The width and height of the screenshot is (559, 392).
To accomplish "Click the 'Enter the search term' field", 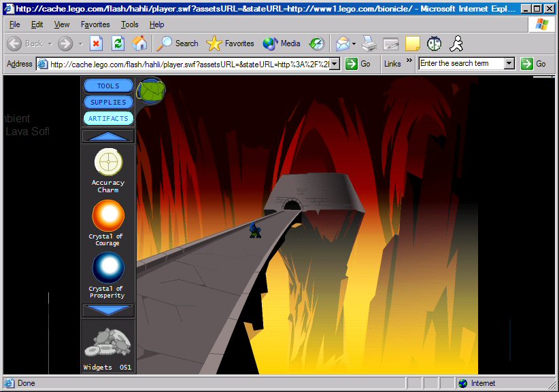I will coord(461,63).
